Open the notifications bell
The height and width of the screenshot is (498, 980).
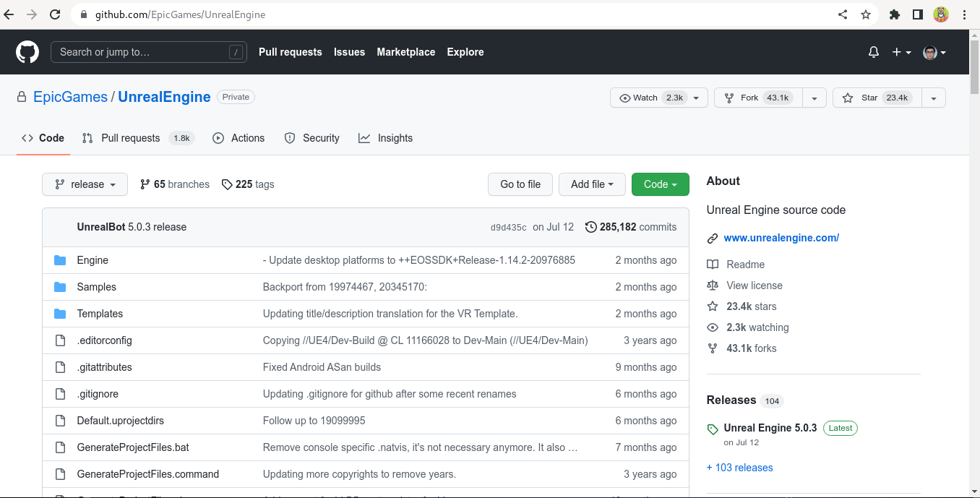click(874, 52)
